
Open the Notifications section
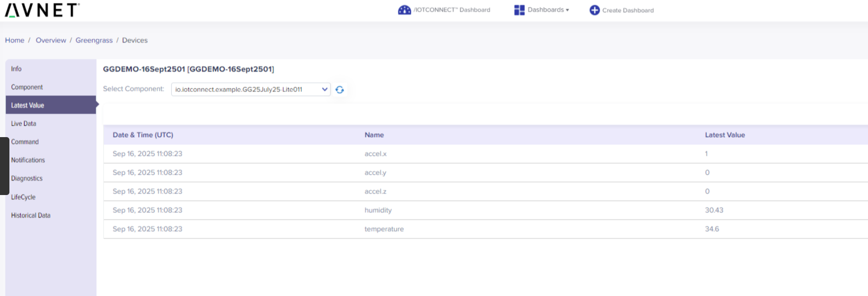(28, 160)
